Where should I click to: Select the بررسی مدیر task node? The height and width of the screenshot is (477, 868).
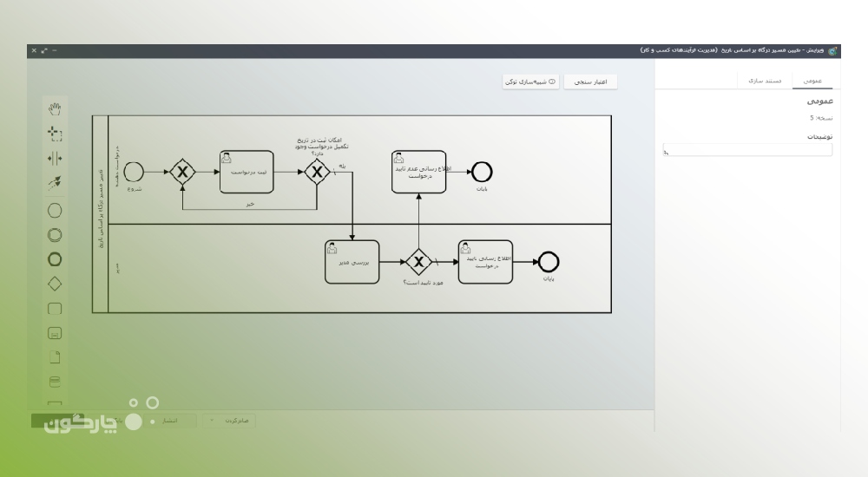coord(352,261)
